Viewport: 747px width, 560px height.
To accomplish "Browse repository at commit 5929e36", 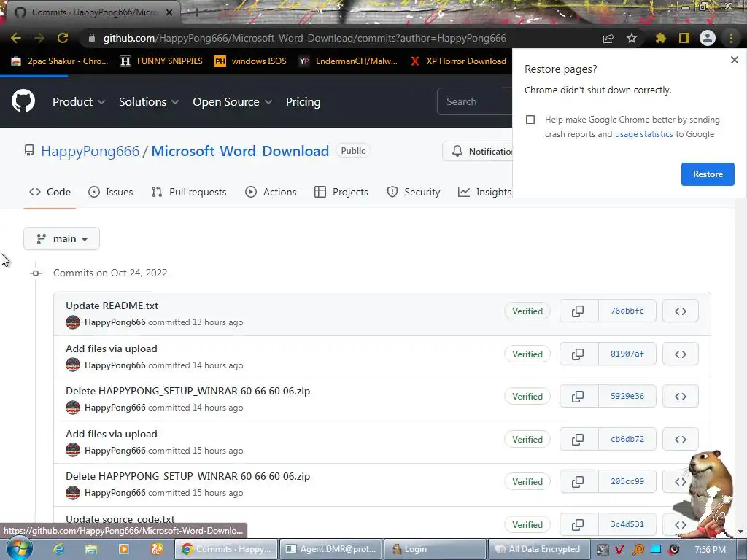I will [681, 396].
